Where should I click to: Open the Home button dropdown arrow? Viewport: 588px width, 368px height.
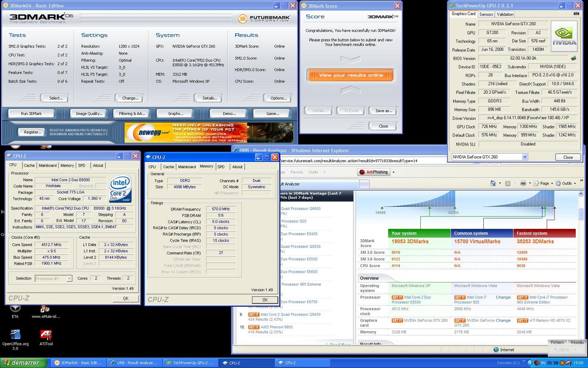(x=500, y=183)
